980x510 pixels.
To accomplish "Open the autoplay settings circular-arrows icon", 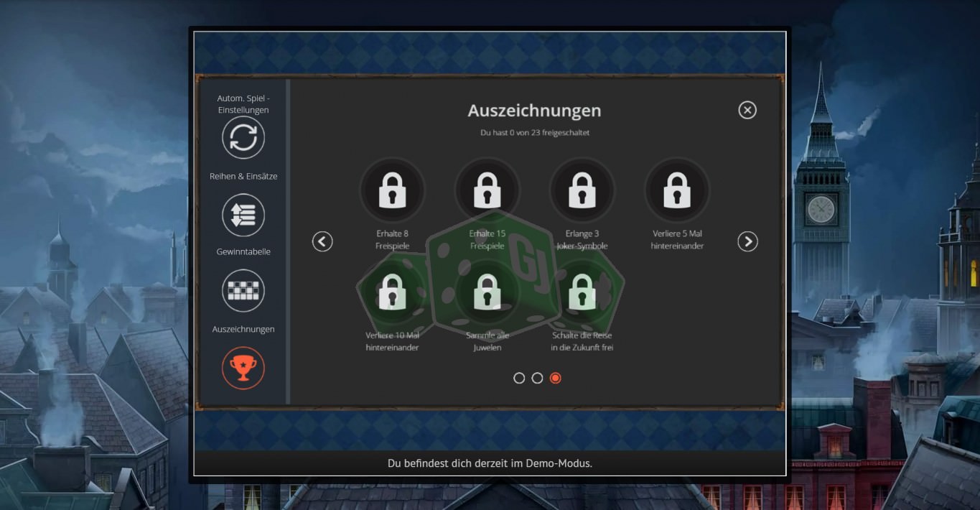I will tap(243, 138).
